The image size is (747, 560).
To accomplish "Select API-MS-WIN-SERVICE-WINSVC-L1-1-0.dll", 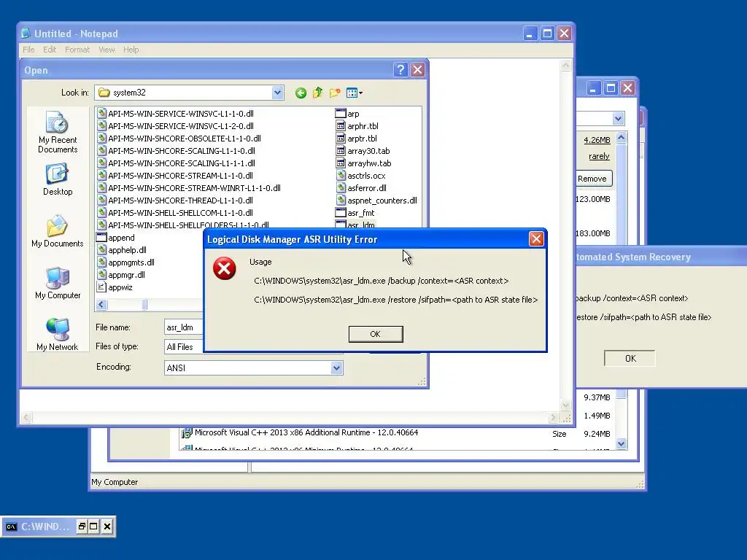I will 175,114.
